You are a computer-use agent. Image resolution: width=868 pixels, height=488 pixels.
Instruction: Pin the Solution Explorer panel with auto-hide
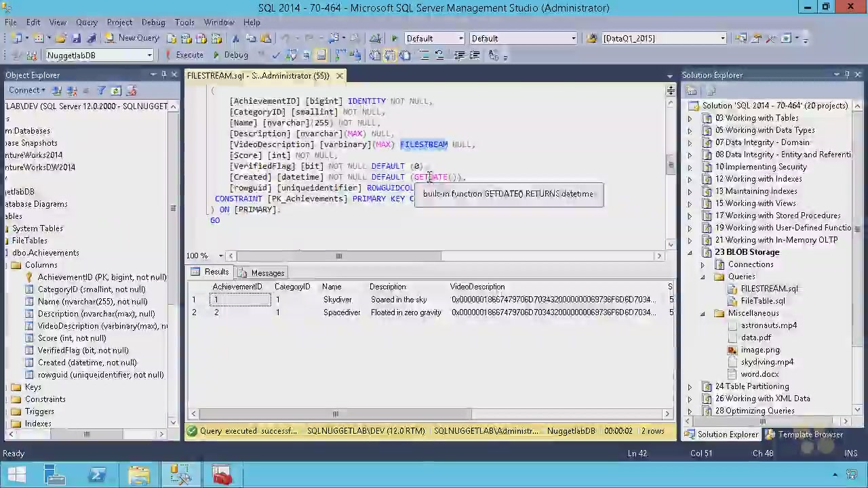847,75
